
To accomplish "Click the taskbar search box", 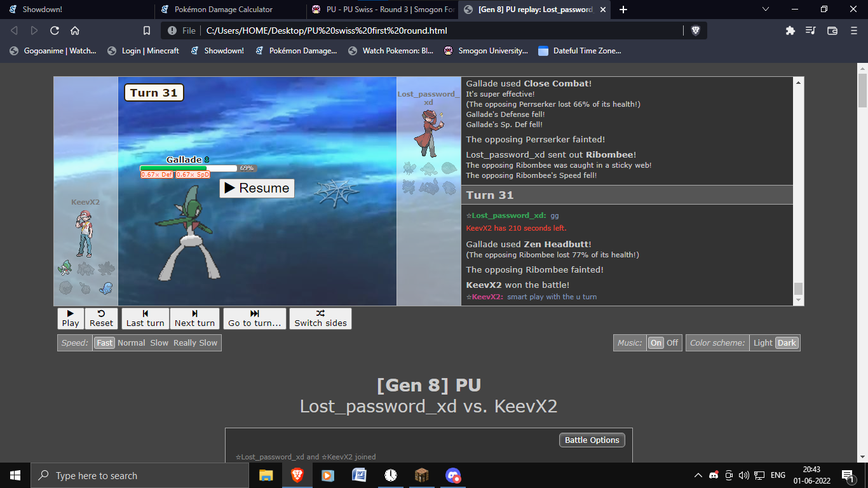I will (140, 475).
